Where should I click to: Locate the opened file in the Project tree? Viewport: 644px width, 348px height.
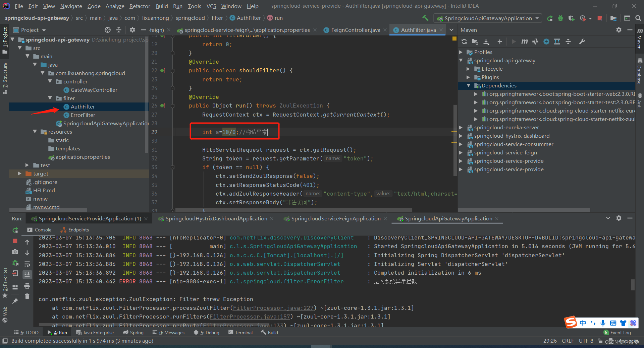[x=108, y=30]
